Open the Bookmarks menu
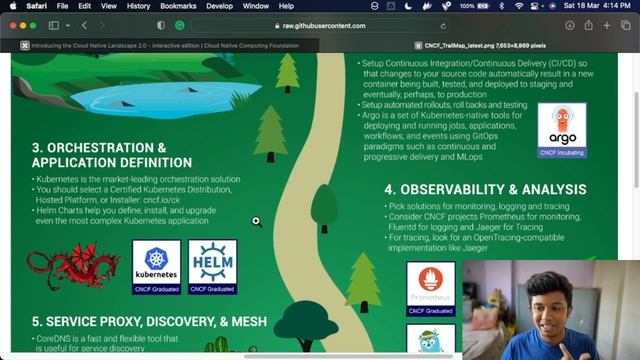640x360 pixels. tap(178, 6)
